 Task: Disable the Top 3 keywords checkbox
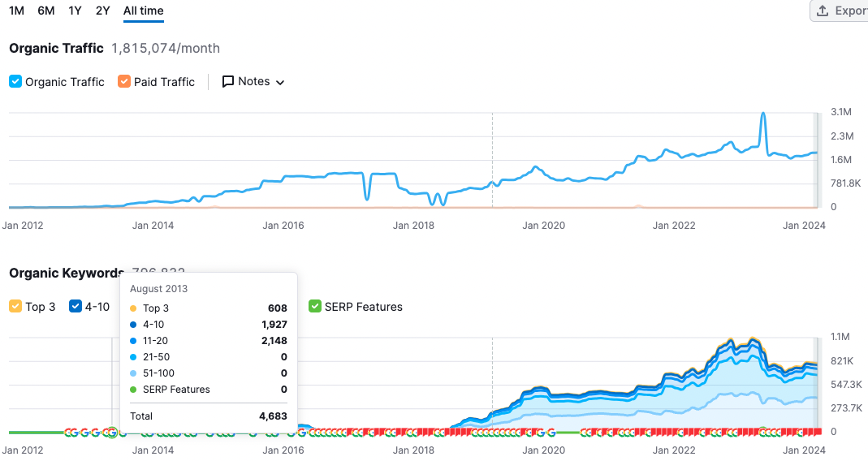click(15, 306)
